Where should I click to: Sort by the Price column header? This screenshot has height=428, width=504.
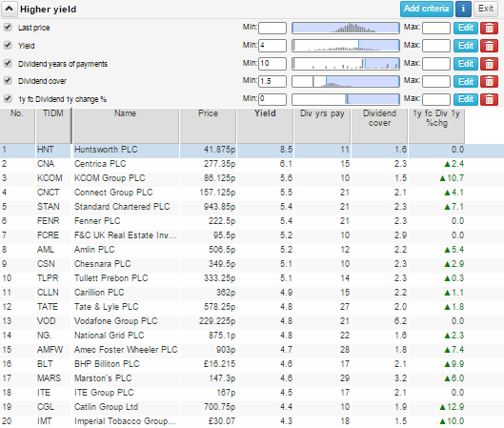(x=208, y=126)
